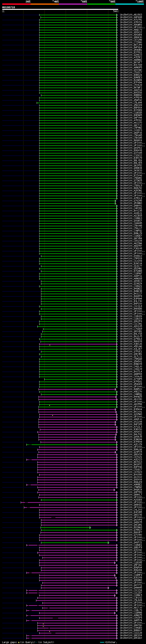Screen dimensions: 146x644
Task: Click the purple alignment bar for UniRef100_B4N5I0
Action: (77, 389)
